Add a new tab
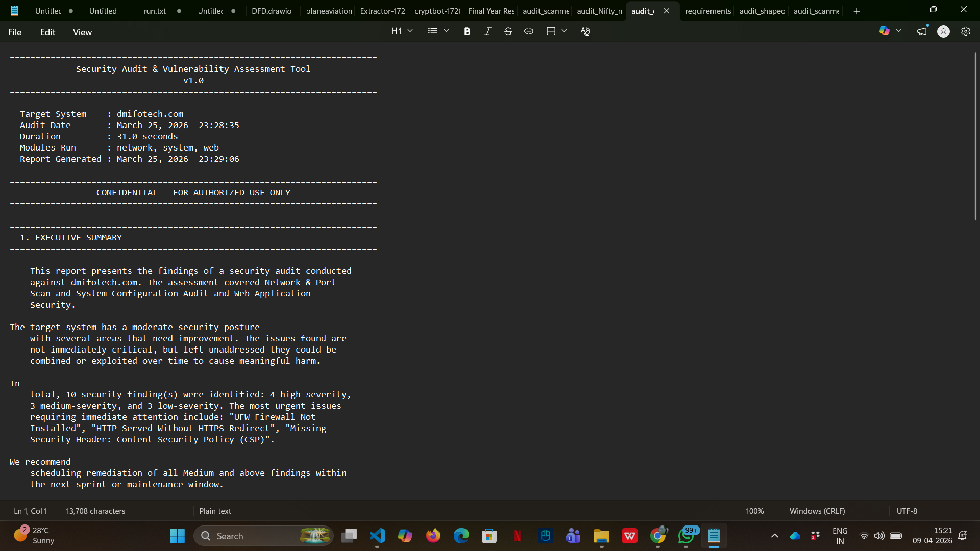Viewport: 980px width, 551px height. coord(857,11)
